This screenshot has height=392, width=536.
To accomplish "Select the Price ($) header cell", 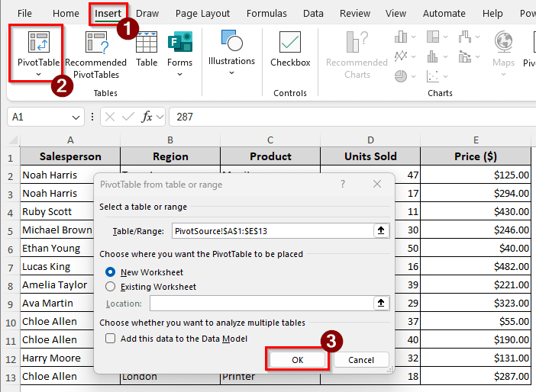I will click(x=476, y=156).
